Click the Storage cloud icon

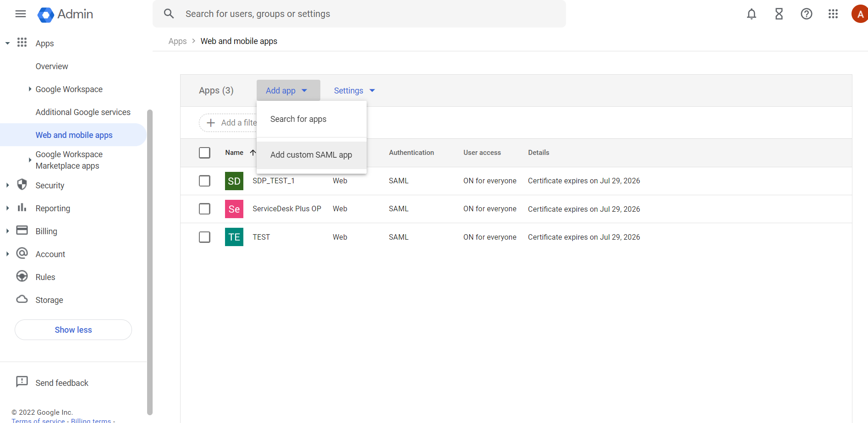pyautogui.click(x=22, y=299)
